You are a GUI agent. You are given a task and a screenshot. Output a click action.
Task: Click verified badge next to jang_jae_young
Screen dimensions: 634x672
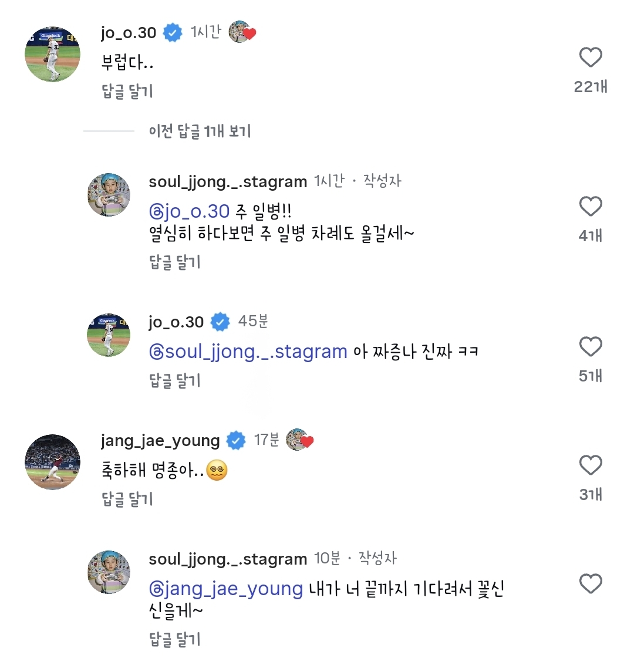point(236,440)
